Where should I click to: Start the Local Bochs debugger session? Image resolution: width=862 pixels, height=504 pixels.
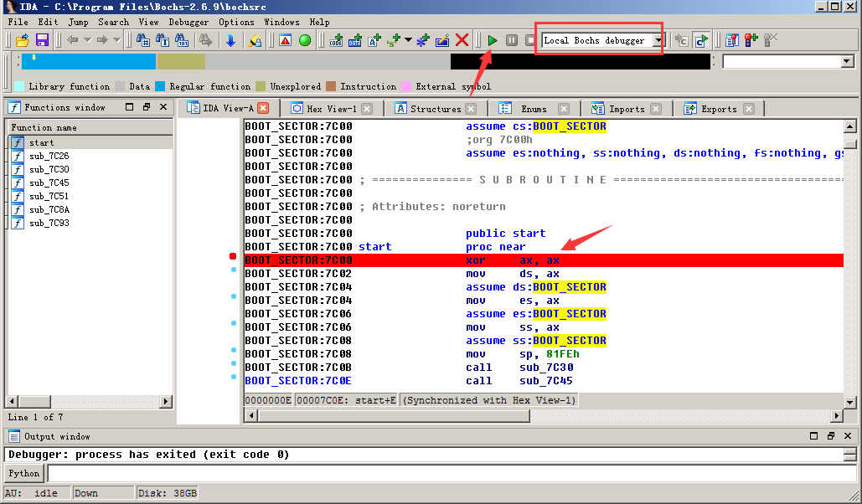pyautogui.click(x=491, y=39)
